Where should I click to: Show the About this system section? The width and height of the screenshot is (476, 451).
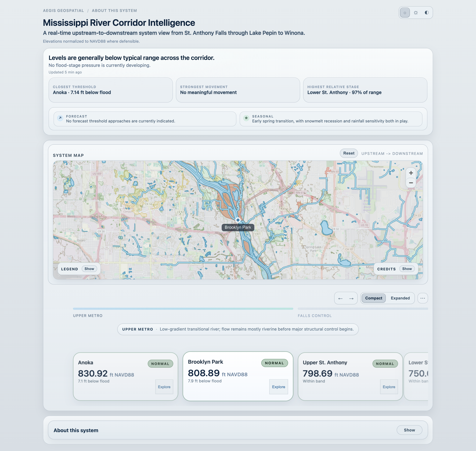tap(409, 430)
